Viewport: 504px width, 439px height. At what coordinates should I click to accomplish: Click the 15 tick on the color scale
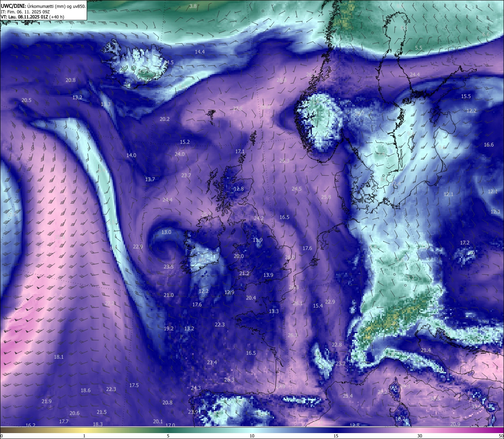(x=336, y=436)
